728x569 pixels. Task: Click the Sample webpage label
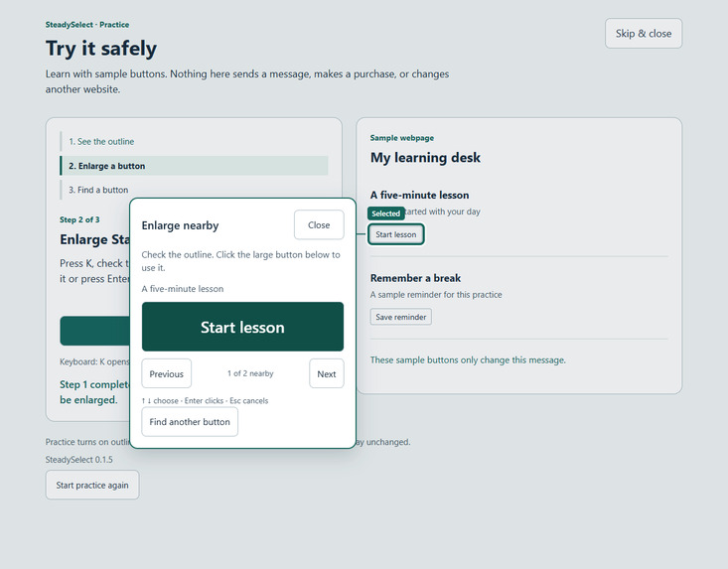coord(402,138)
